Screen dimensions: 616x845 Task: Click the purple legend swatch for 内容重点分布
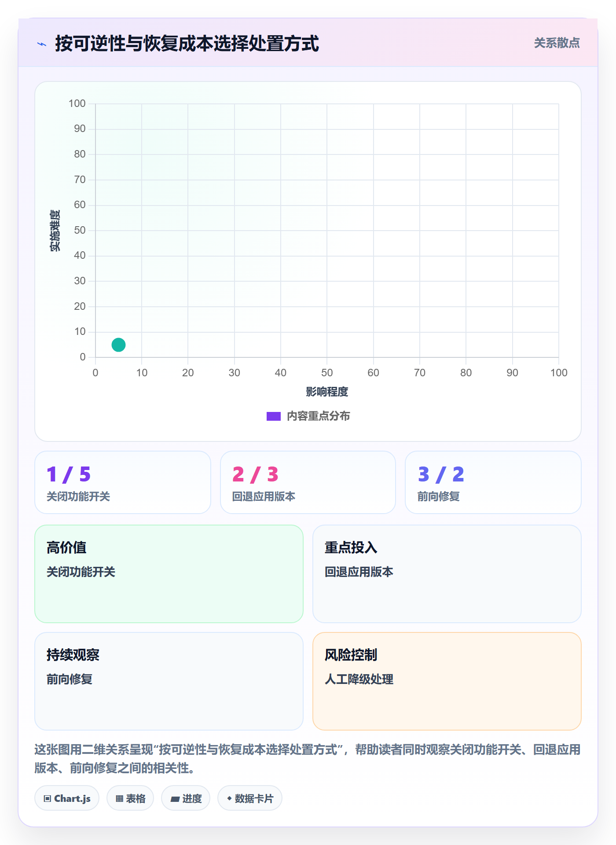274,416
